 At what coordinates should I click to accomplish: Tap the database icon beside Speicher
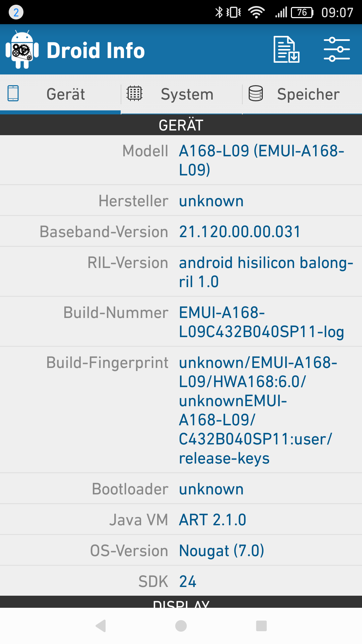[x=256, y=93]
